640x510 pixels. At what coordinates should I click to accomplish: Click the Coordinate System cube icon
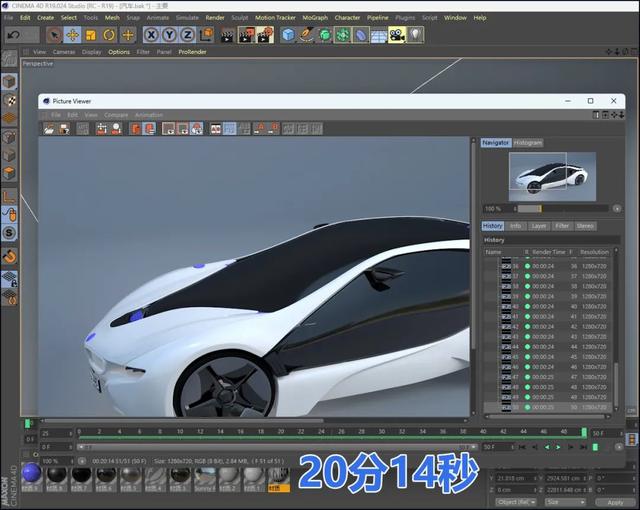point(207,35)
